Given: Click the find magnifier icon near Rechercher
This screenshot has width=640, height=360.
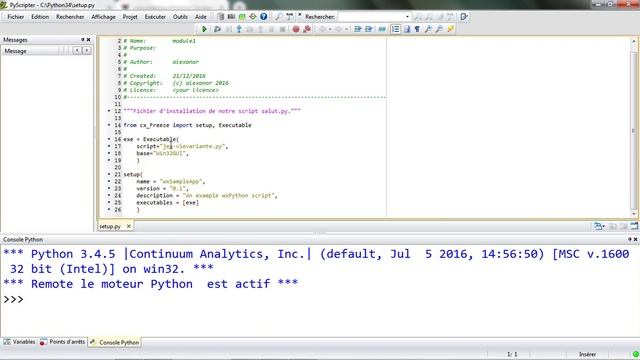Looking at the screenshot, I should (x=278, y=17).
